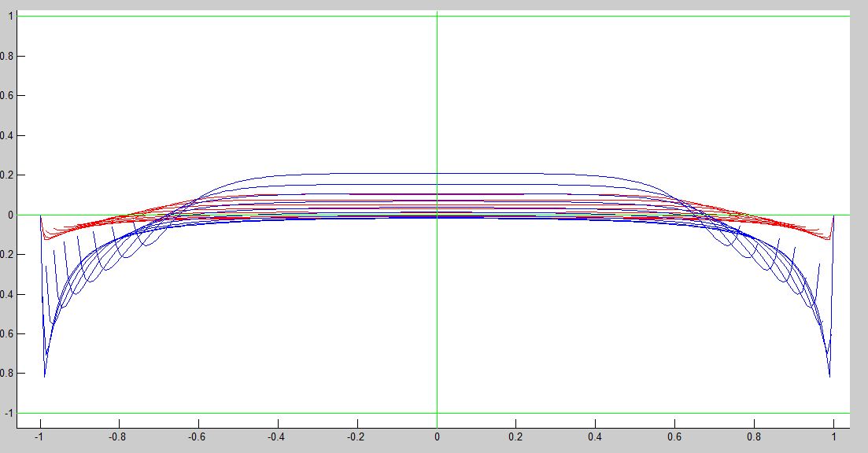The image size is (868, 453).
Task: Select the x-axis tick label 0
Action: click(x=437, y=436)
